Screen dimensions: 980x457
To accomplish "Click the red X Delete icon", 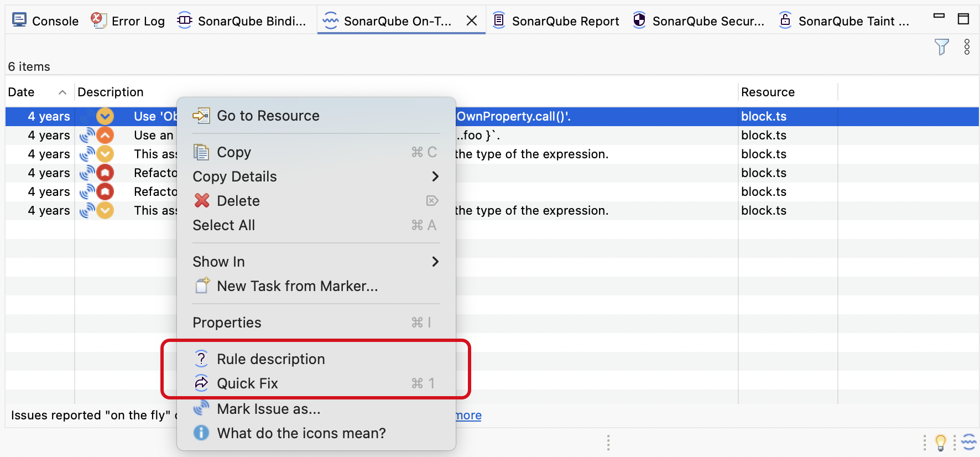I will (x=202, y=200).
